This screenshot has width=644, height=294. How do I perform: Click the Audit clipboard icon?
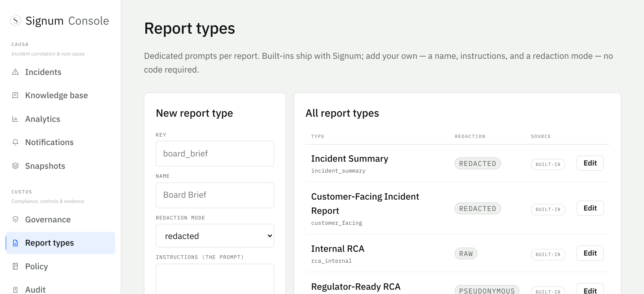point(15,290)
